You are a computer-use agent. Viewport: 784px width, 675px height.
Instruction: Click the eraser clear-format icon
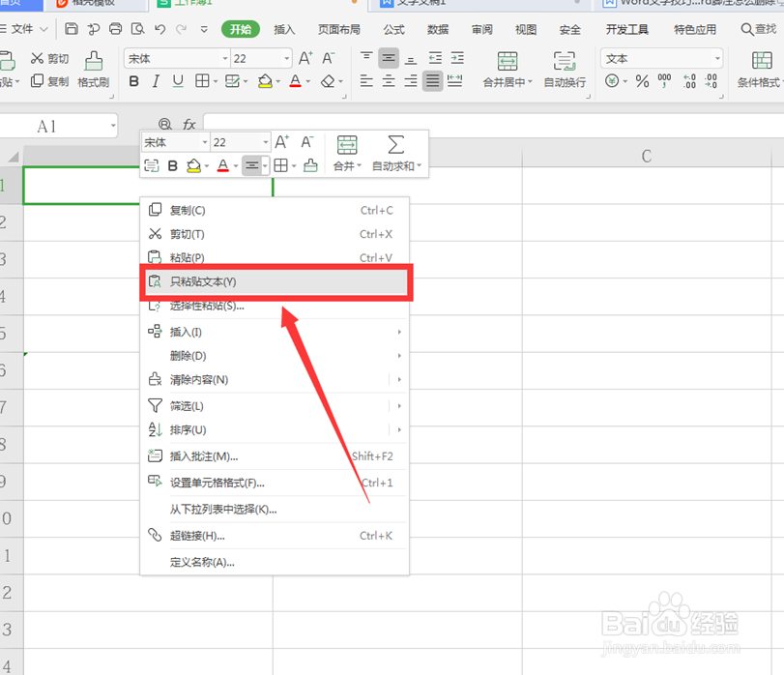[328, 81]
